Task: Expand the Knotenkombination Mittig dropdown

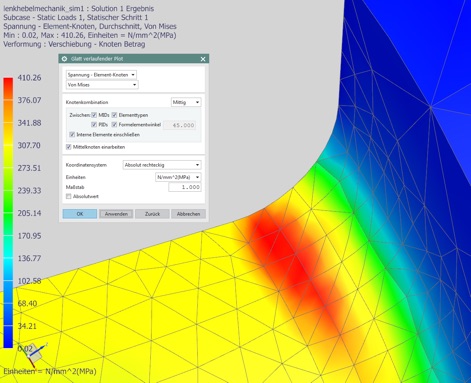Action: (x=186, y=102)
